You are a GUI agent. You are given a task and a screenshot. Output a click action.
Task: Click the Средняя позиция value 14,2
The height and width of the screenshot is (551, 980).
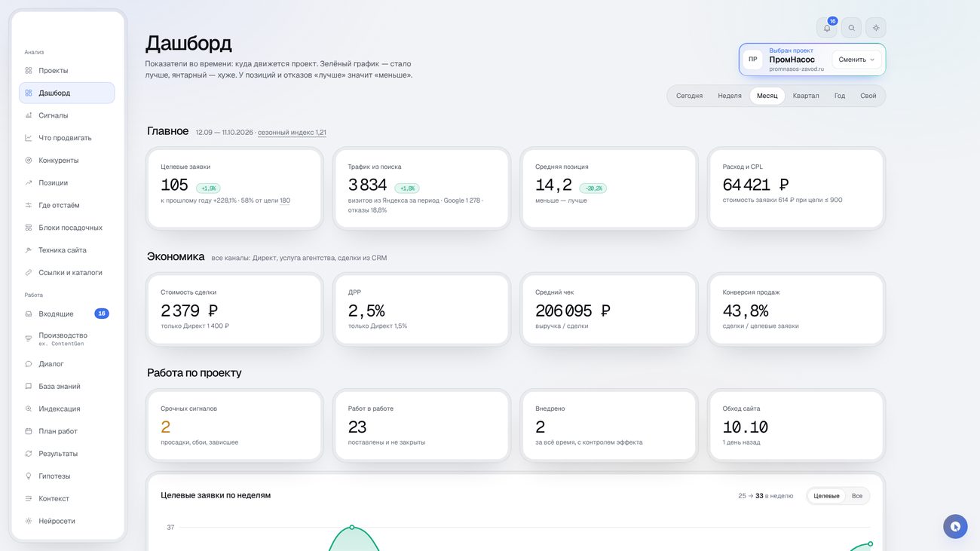click(554, 185)
